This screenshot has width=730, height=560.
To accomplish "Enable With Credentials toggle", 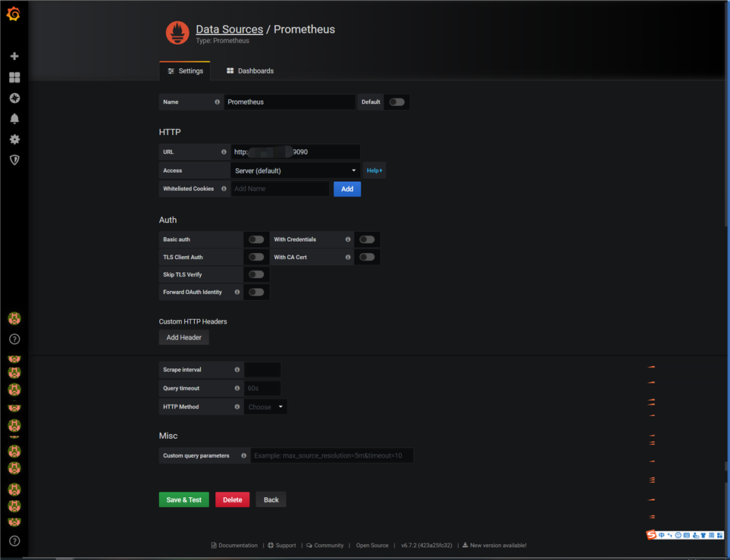I will click(x=367, y=239).
